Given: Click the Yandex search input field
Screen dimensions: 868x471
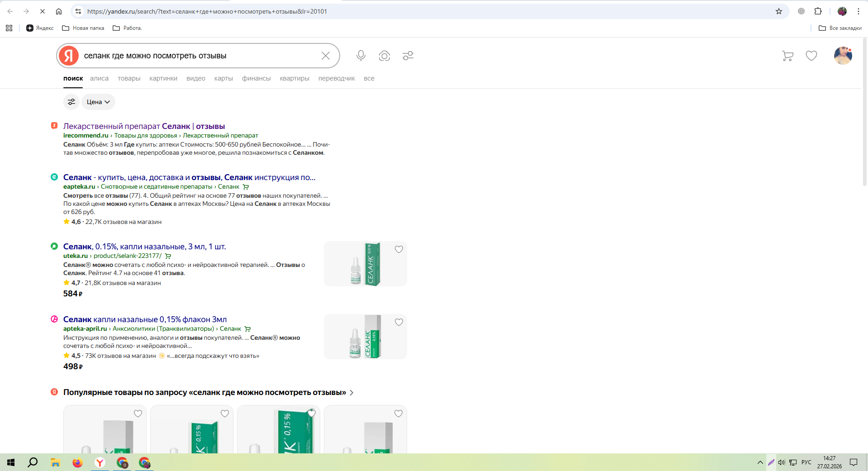Looking at the screenshot, I should point(199,56).
